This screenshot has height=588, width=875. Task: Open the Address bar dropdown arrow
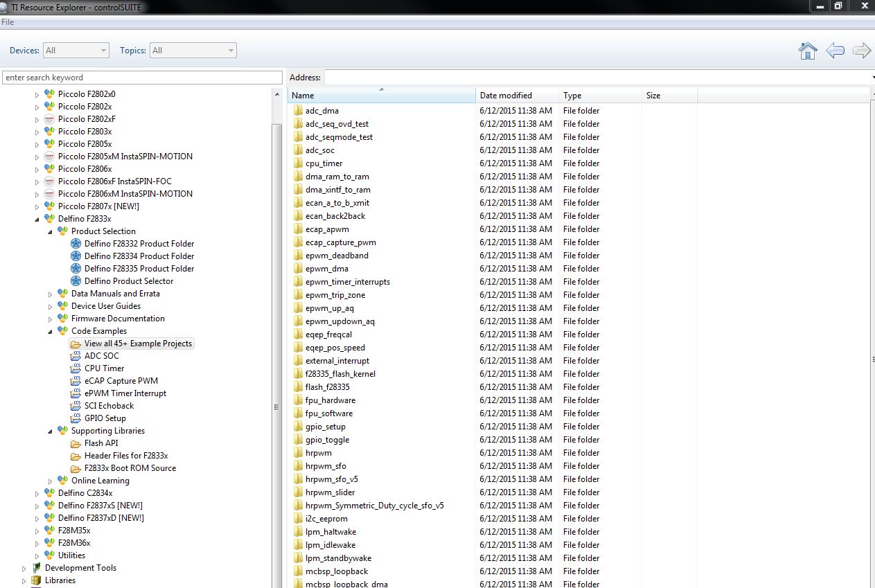click(x=872, y=78)
